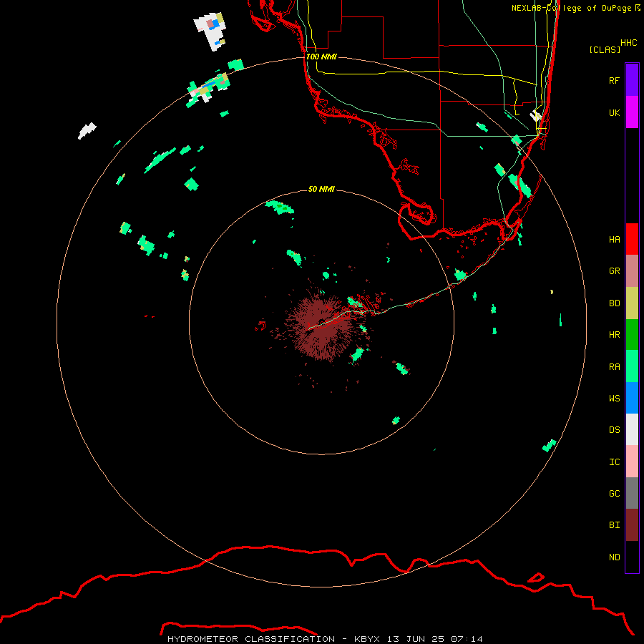Image resolution: width=644 pixels, height=644 pixels.
Task: Click the HA legend label
Action: (x=614, y=239)
